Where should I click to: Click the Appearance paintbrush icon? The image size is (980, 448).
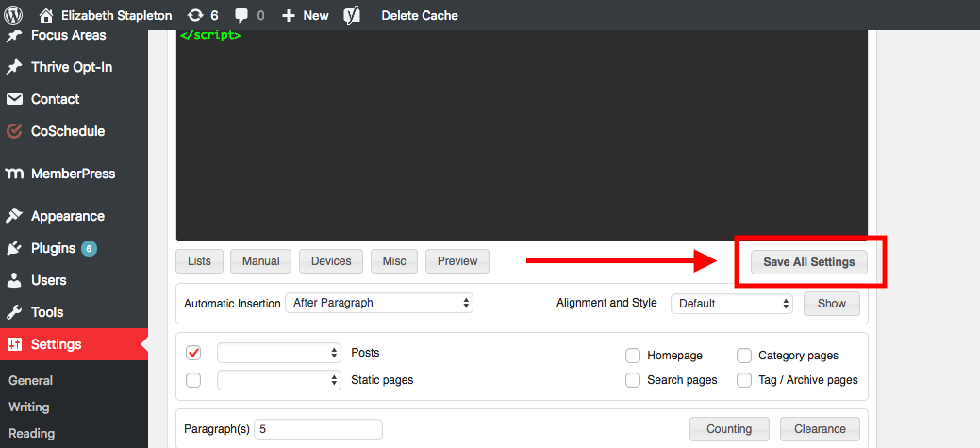pyautogui.click(x=14, y=216)
